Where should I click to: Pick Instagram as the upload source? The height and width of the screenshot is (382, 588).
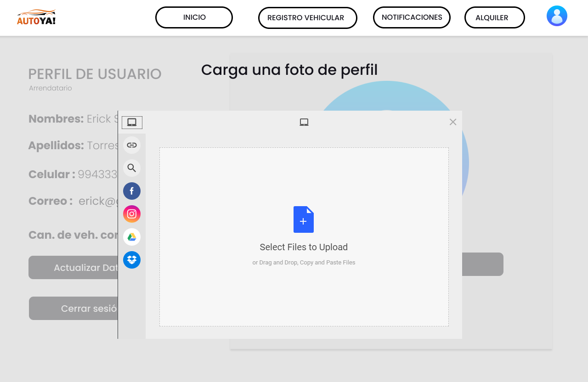(132, 214)
